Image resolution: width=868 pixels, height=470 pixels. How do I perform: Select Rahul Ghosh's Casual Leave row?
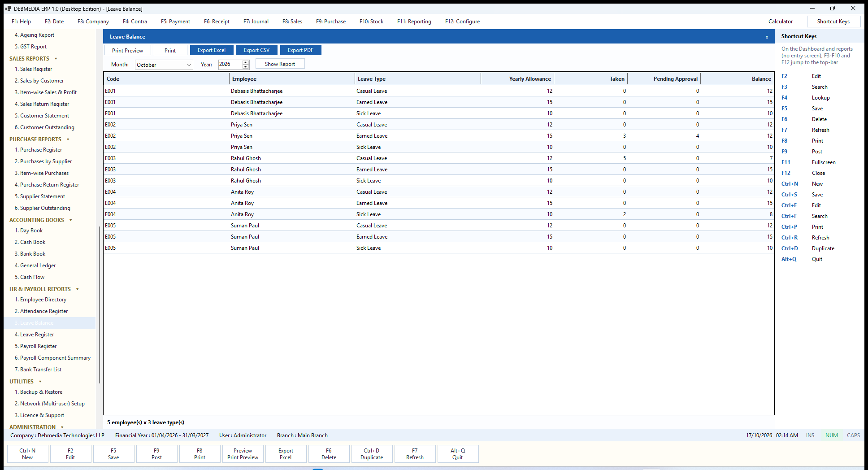(x=439, y=158)
